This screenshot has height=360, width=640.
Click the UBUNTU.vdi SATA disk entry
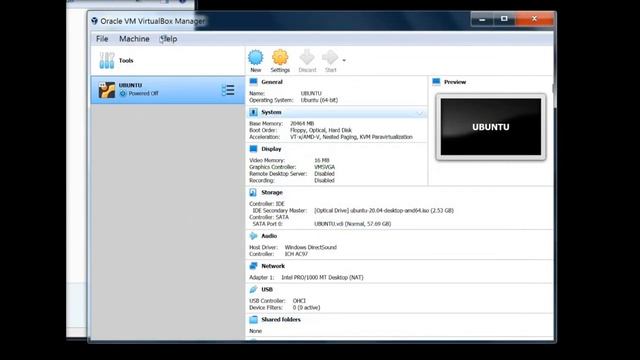353,224
